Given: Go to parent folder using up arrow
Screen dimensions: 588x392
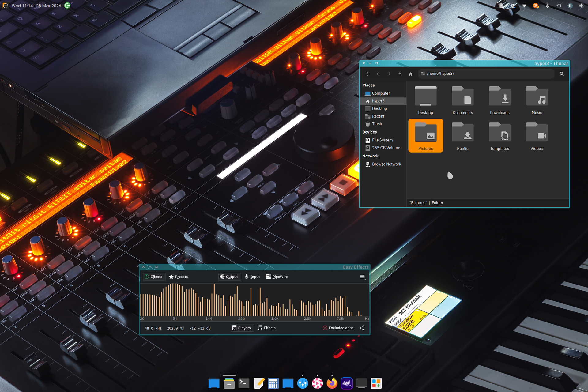Looking at the screenshot, I should pyautogui.click(x=400, y=73).
